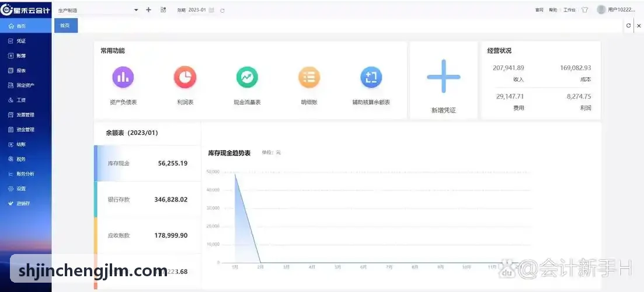Open the 利润表 red pie icon
644x292 pixels.
185,77
